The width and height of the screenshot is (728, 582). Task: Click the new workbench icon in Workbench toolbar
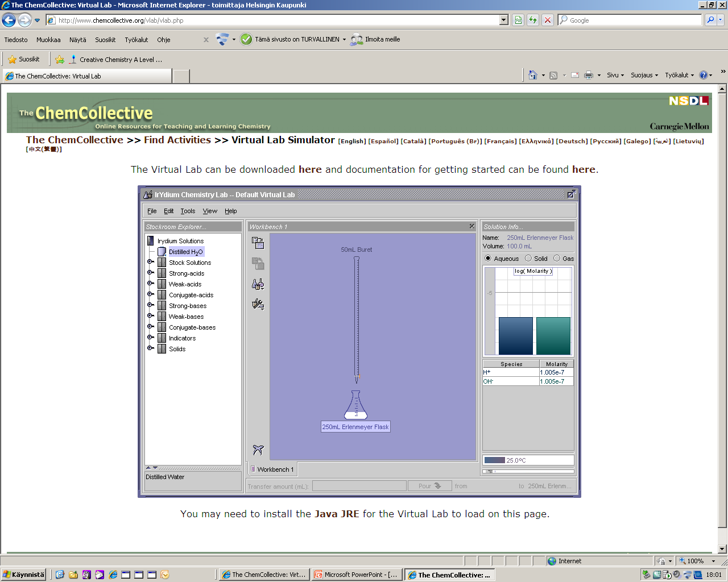(x=258, y=243)
